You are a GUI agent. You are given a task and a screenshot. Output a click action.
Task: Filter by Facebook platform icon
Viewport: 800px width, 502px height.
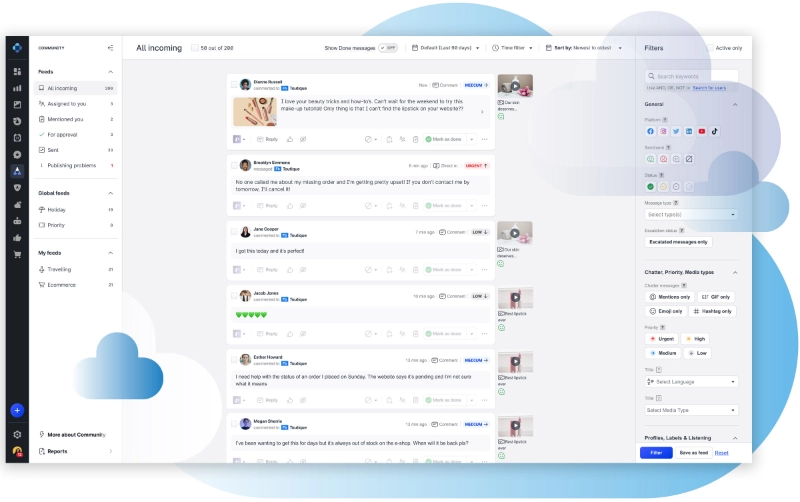coord(651,131)
